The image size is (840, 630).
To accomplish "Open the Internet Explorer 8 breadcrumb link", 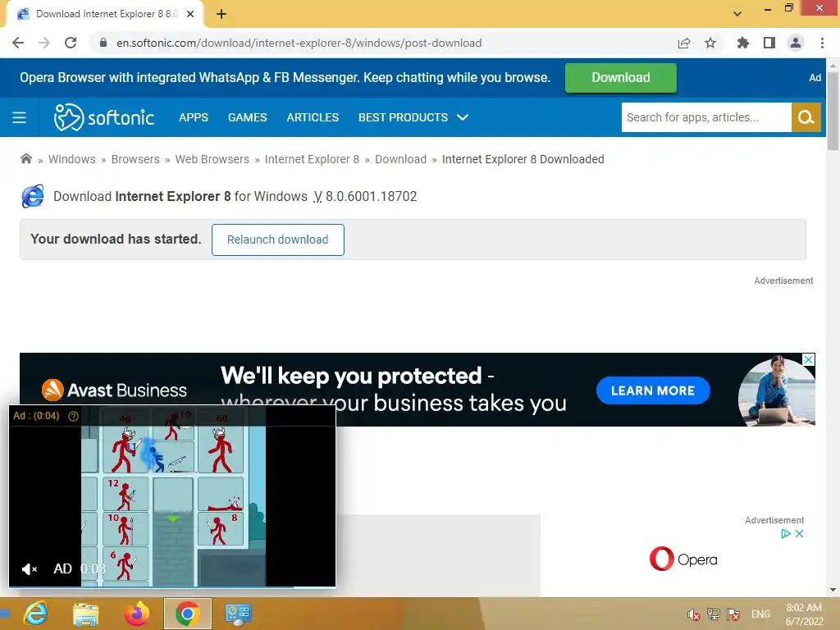I will [312, 159].
